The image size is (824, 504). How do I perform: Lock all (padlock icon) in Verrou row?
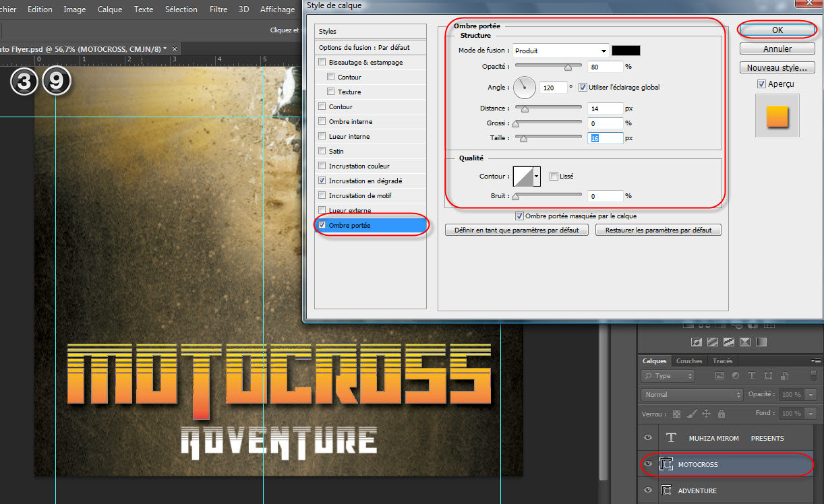point(722,414)
